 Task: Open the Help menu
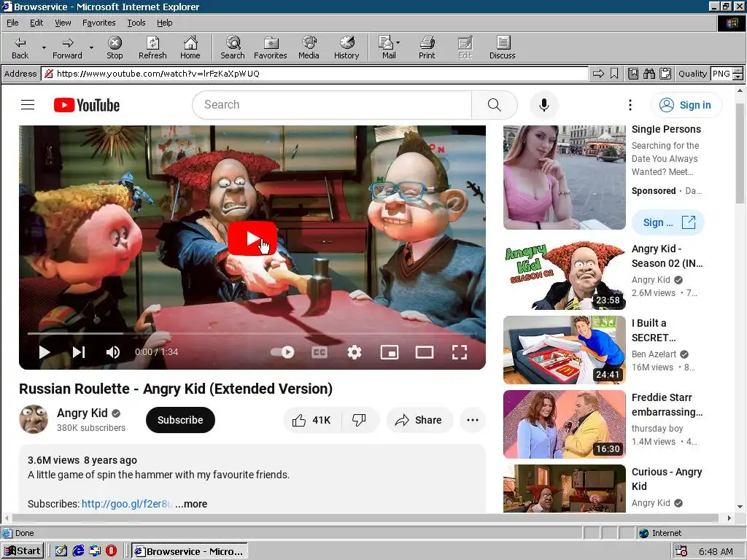click(x=164, y=23)
